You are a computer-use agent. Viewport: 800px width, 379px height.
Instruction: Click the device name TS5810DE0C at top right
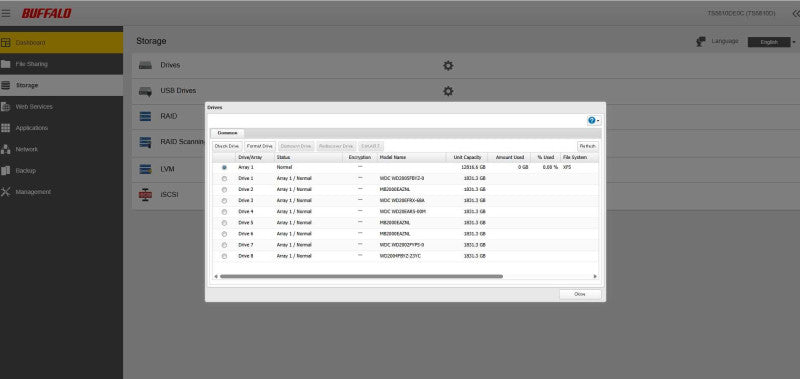(741, 14)
